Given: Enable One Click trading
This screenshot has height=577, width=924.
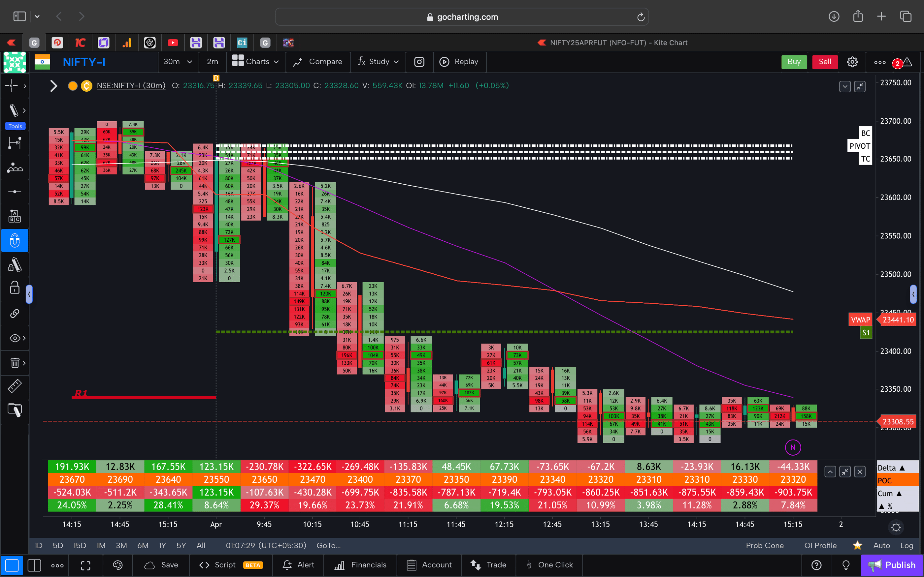Looking at the screenshot, I should tap(550, 565).
